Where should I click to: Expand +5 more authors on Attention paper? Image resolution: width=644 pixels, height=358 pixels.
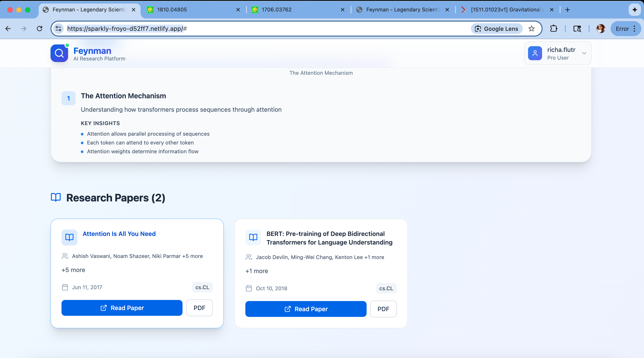[x=73, y=270]
